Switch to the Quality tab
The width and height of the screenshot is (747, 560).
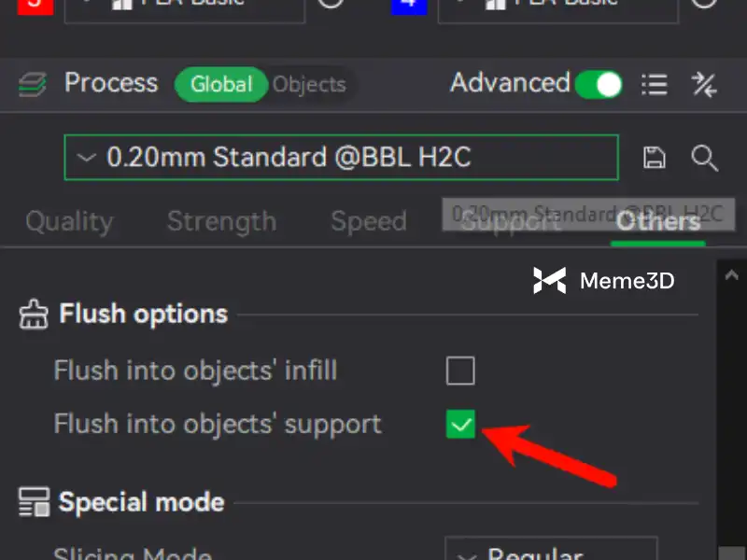click(69, 222)
